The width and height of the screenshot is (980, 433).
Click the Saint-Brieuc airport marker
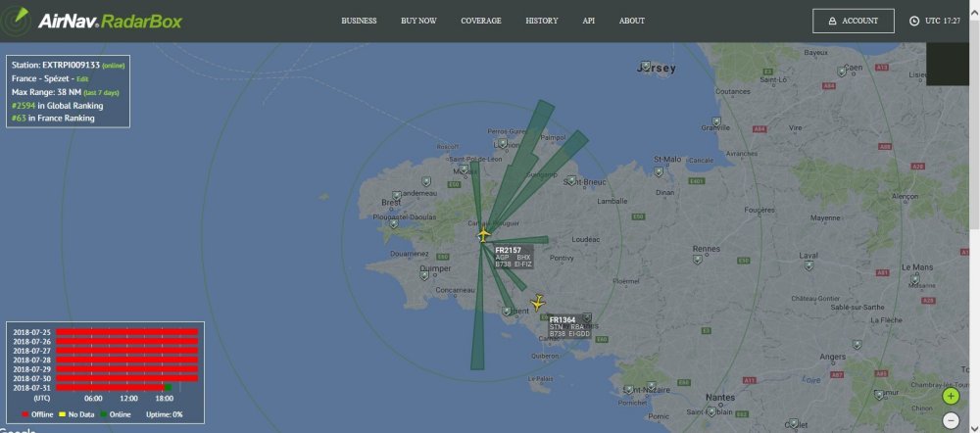click(570, 180)
